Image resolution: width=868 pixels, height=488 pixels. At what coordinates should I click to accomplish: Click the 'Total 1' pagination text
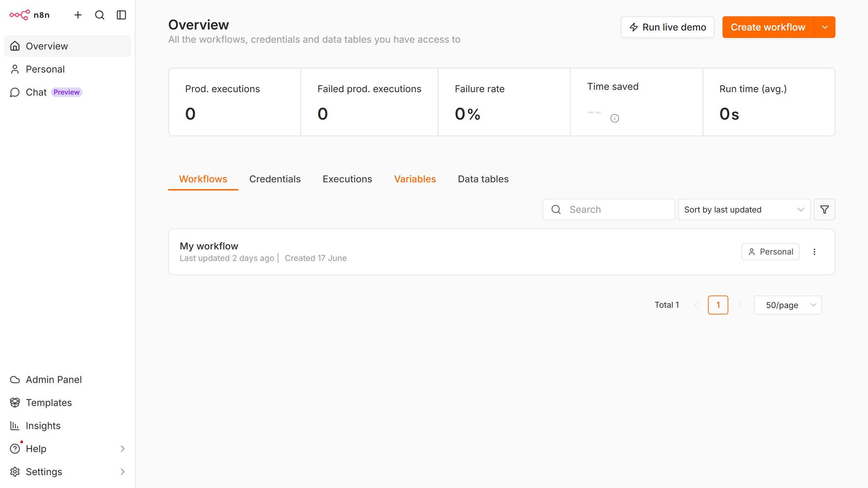click(667, 305)
